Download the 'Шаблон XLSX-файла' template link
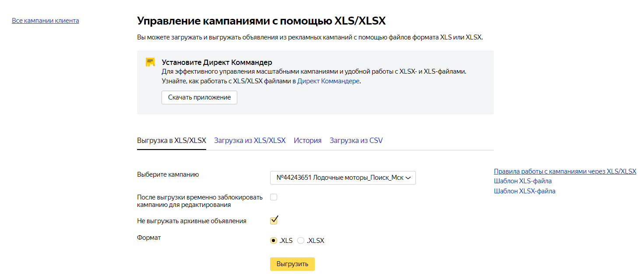Viewport: 644px width, 274px height. (x=524, y=191)
